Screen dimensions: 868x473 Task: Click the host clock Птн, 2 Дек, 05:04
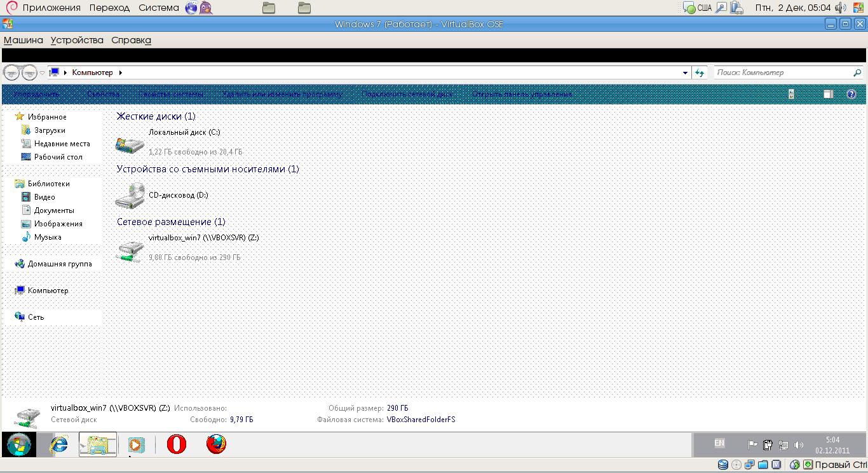click(x=793, y=8)
